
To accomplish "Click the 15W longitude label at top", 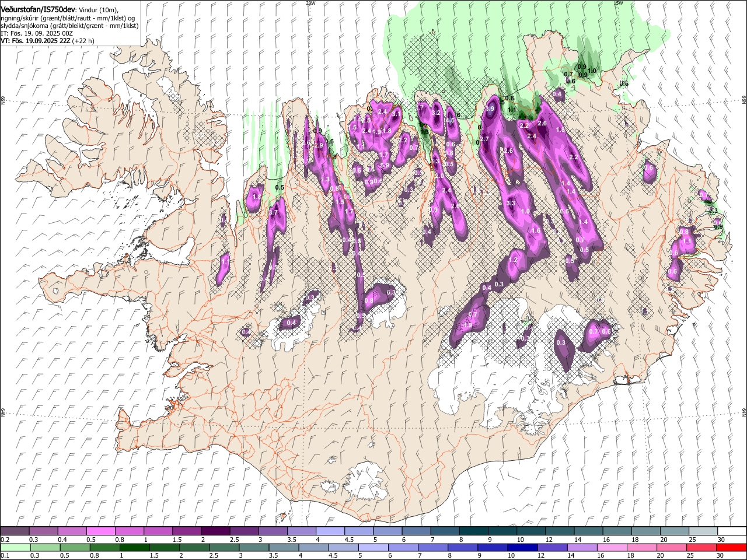I will click(x=618, y=3).
